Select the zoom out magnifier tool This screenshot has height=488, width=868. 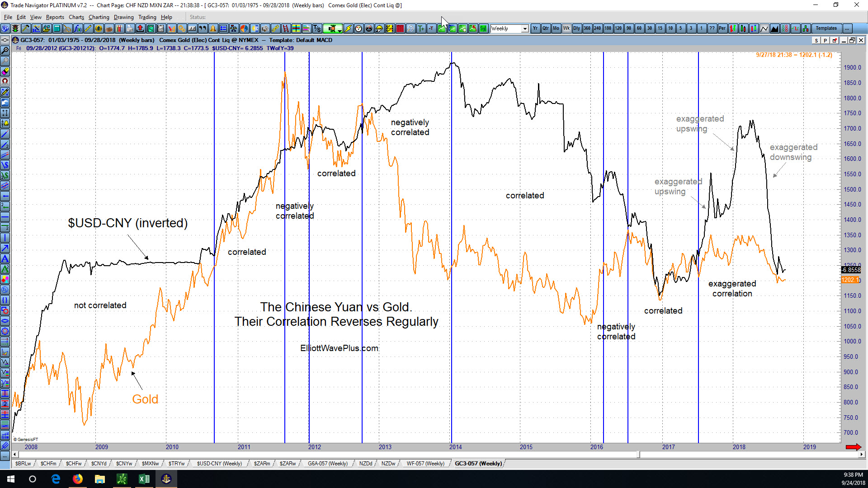[5, 61]
